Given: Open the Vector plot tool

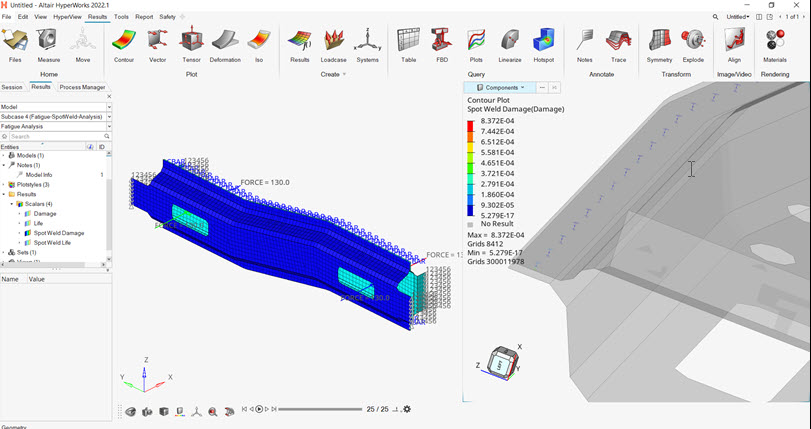Looking at the screenshot, I should tap(157, 44).
